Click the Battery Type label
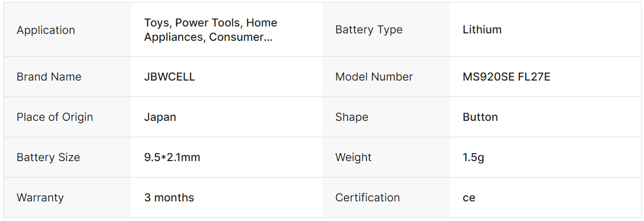 point(369,30)
